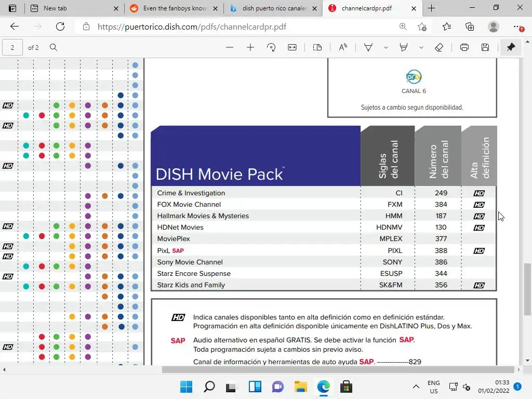The image size is (532, 399).
Task: Fit PDF to page width
Action: [x=292, y=47]
